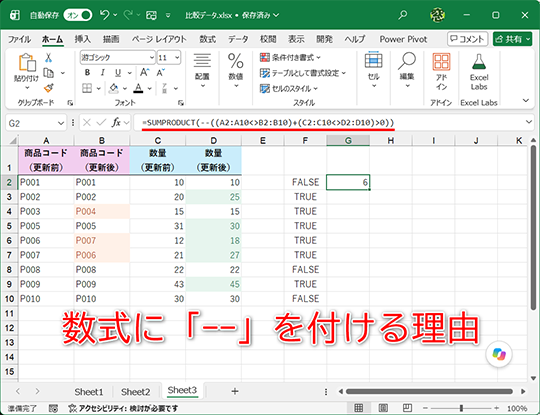Viewport: 540px width, 415px height.
Task: Click the Redo icon
Action: 128,15
